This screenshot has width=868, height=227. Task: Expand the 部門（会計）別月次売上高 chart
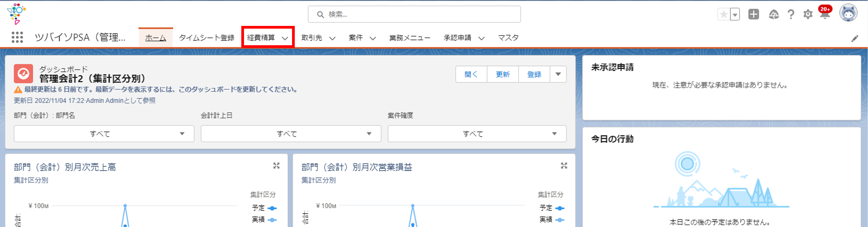tap(276, 166)
